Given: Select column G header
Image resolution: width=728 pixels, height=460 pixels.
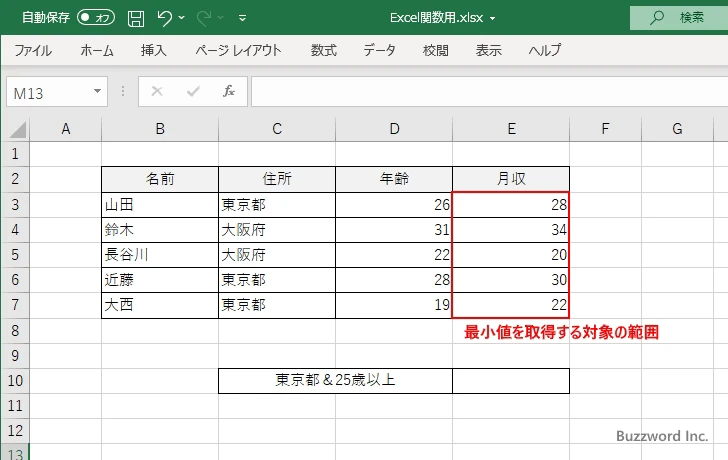Looking at the screenshot, I should [x=677, y=129].
